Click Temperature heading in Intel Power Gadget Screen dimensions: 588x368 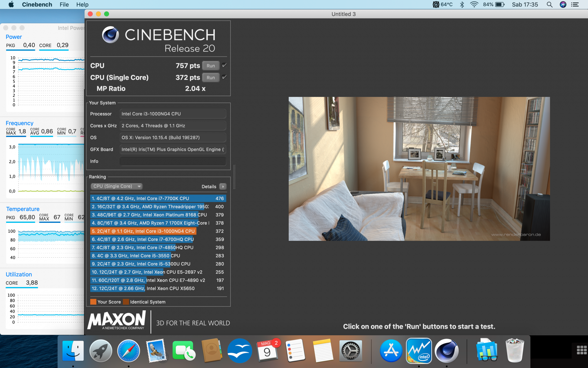pos(23,209)
